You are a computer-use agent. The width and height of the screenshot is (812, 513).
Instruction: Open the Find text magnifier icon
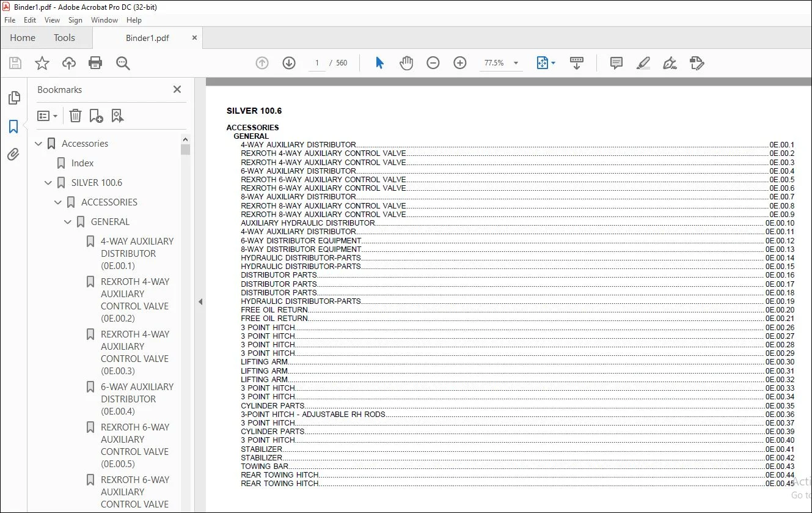pyautogui.click(x=123, y=63)
